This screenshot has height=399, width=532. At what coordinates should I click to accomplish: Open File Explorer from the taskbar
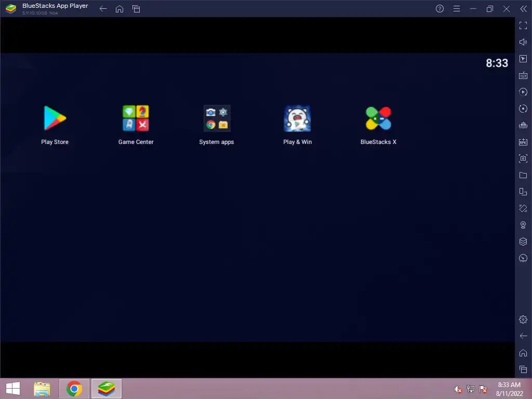click(x=42, y=389)
